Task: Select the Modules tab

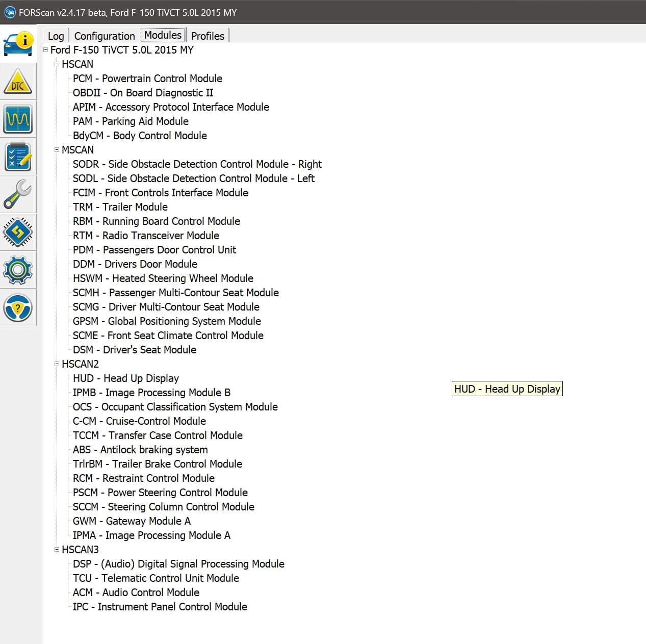Action: click(x=163, y=35)
